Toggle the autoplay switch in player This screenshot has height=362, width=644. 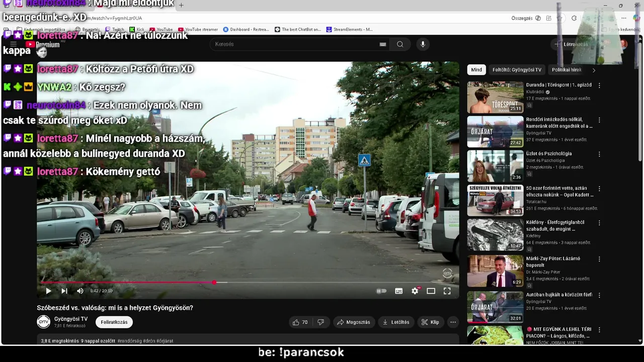tap(381, 291)
